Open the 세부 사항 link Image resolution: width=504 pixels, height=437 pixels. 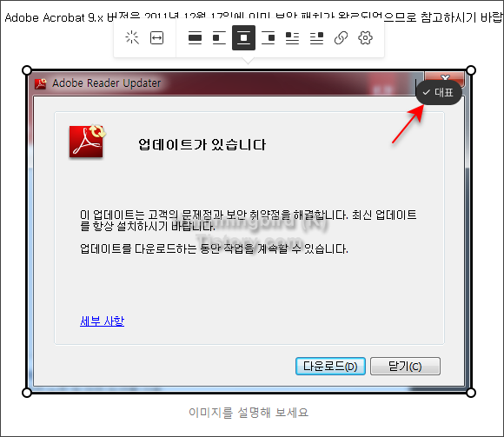(103, 321)
